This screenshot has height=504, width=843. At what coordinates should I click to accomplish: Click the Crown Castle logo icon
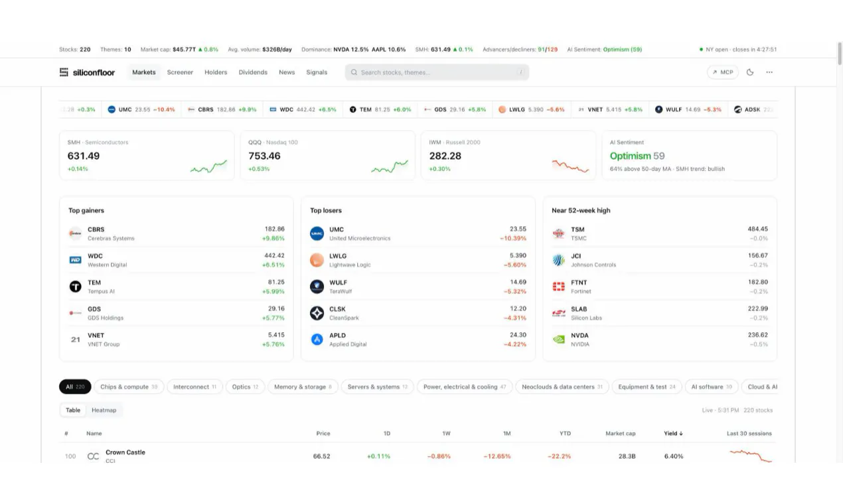[x=93, y=456]
